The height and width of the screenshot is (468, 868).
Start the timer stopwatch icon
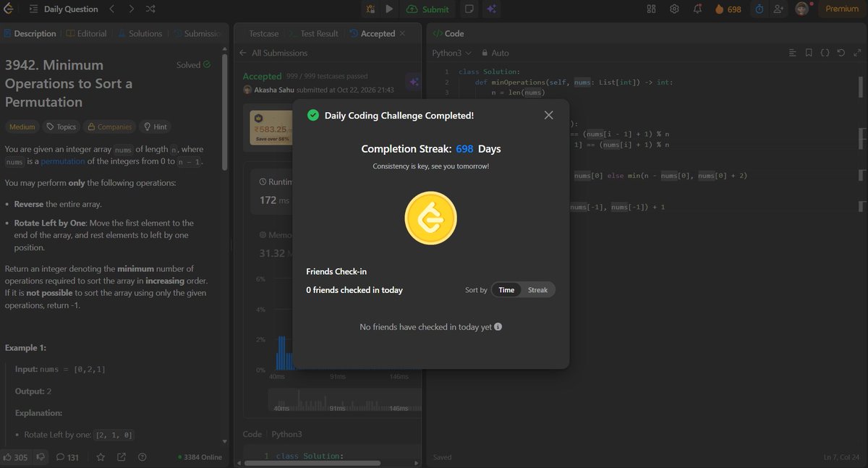[x=759, y=9]
